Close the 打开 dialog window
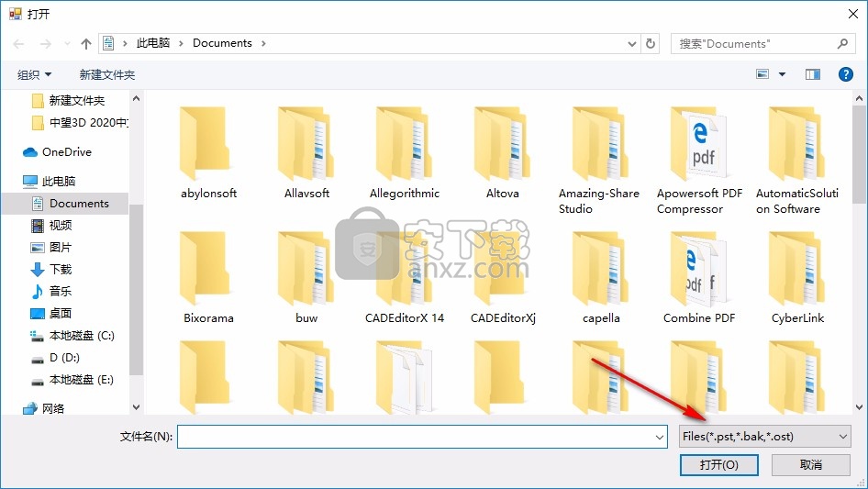868x489 pixels. (x=853, y=13)
